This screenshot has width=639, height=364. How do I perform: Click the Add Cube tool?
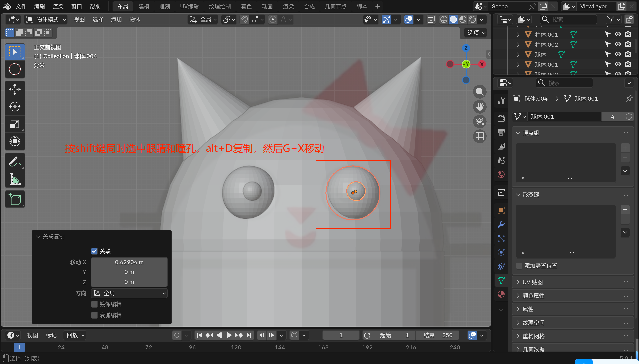click(15, 199)
